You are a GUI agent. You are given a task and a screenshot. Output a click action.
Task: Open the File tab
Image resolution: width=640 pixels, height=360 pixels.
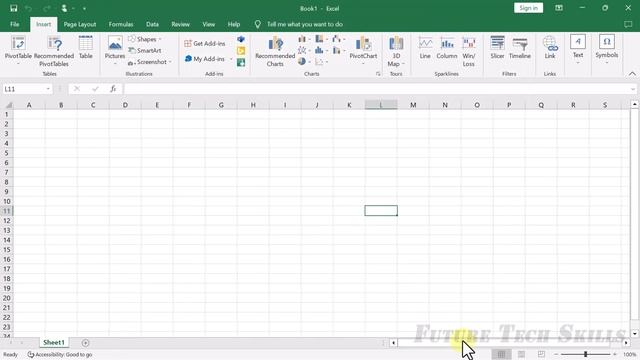(15, 24)
